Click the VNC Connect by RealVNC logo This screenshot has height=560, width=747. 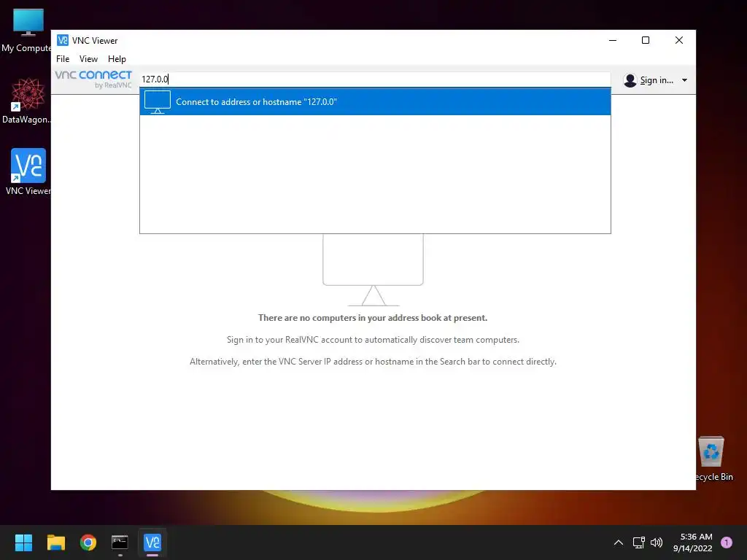click(93, 79)
